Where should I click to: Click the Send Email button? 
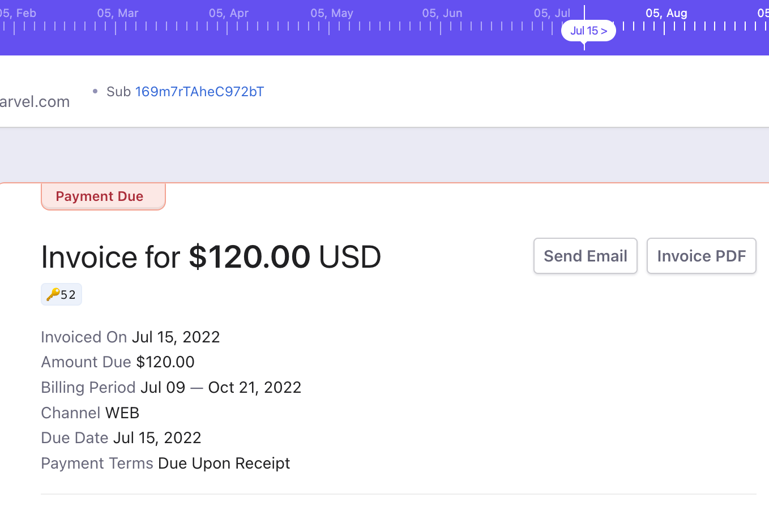(x=586, y=256)
